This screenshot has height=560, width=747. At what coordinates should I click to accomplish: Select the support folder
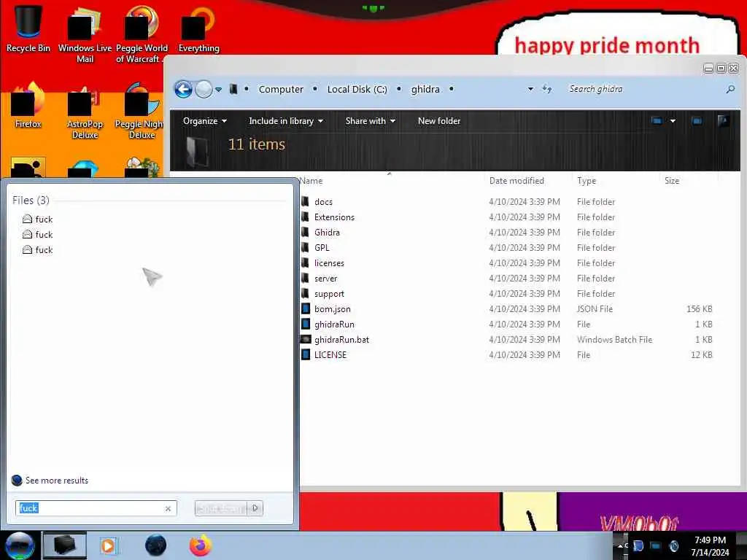[508, 294]
